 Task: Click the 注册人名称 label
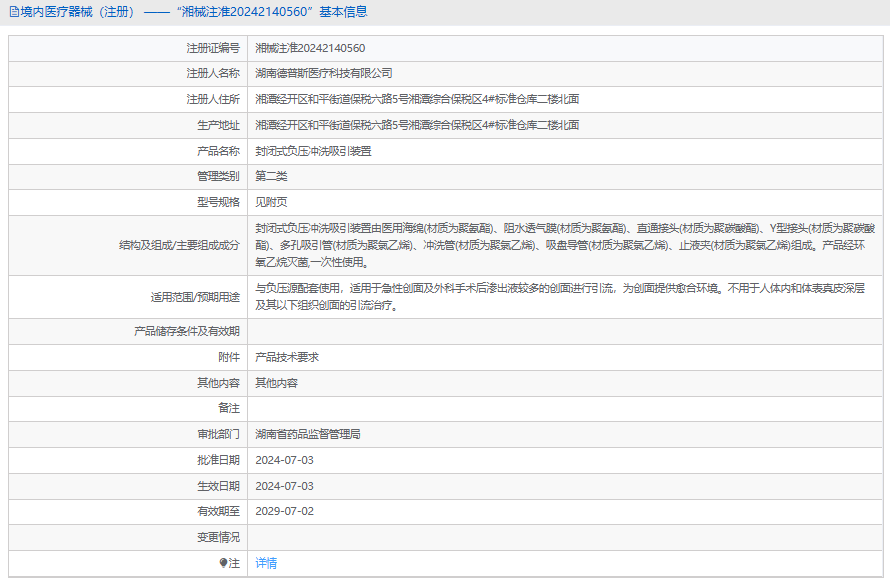tap(213, 73)
